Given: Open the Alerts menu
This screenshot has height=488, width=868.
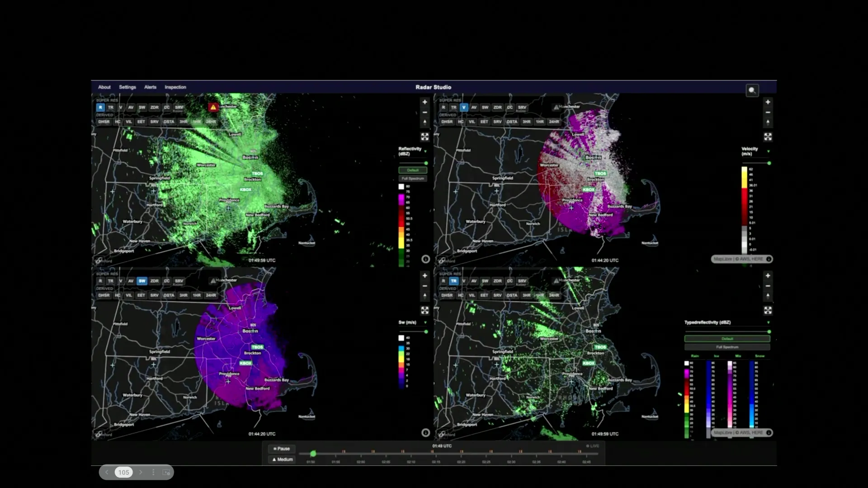Looking at the screenshot, I should coord(150,87).
